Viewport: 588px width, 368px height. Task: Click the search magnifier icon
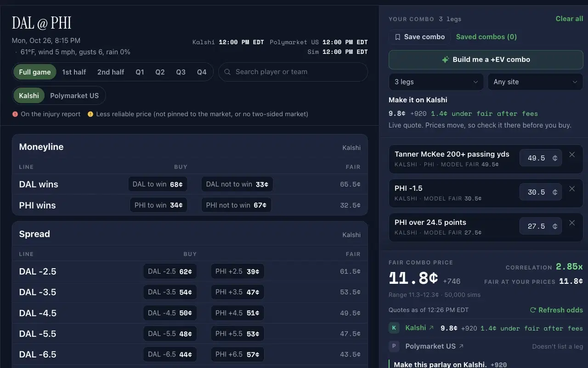[x=227, y=72]
